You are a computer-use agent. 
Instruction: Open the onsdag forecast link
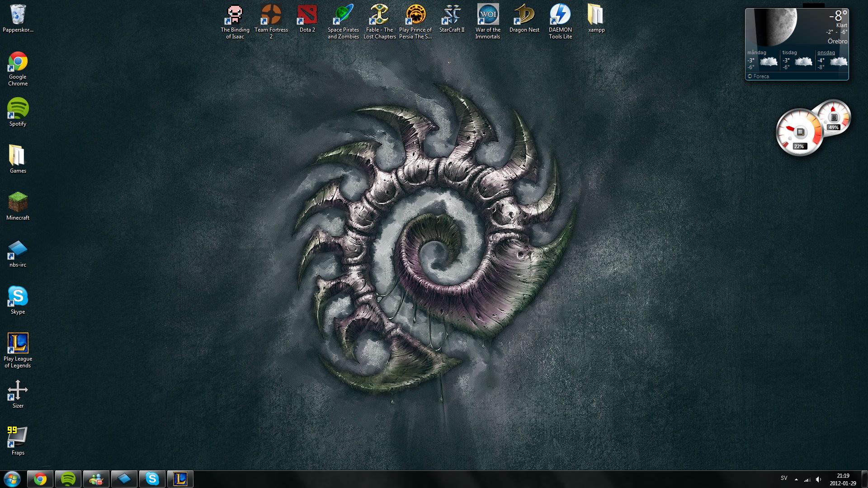[x=826, y=53]
